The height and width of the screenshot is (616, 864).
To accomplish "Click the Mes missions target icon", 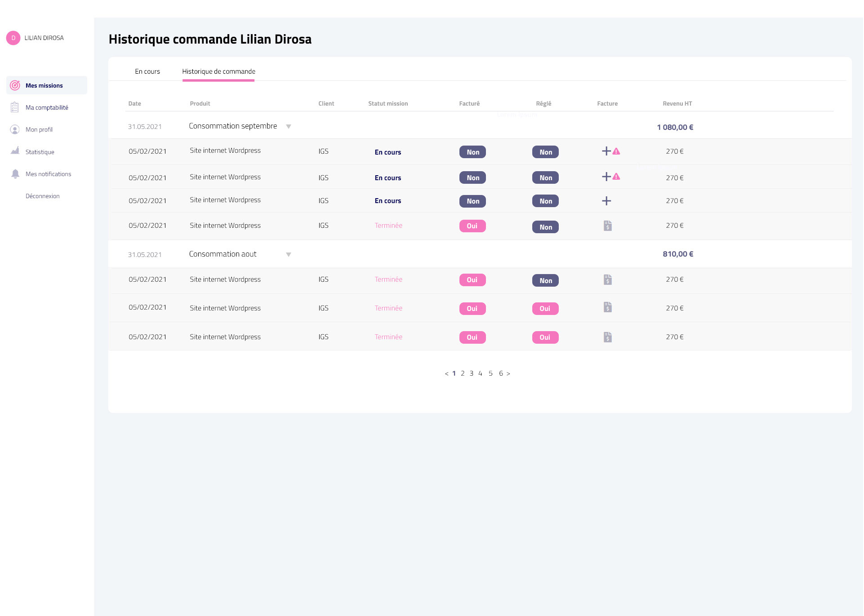I will [x=15, y=85].
